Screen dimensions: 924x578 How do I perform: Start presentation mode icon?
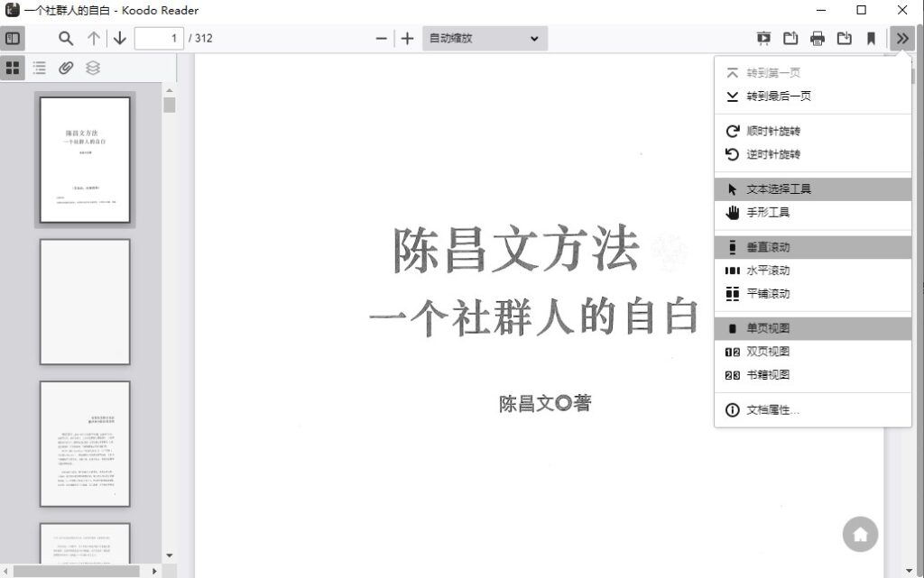(x=763, y=39)
